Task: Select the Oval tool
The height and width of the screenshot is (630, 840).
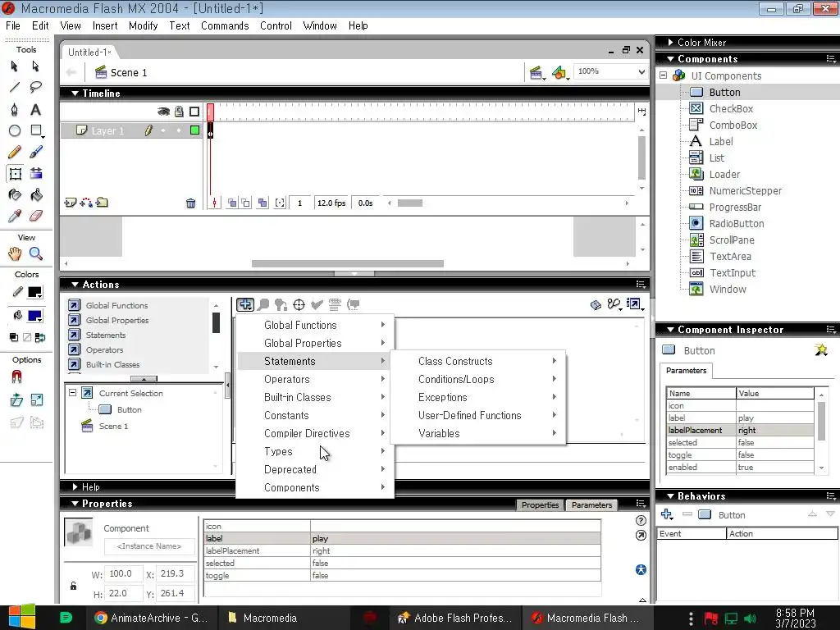Action: tap(15, 130)
